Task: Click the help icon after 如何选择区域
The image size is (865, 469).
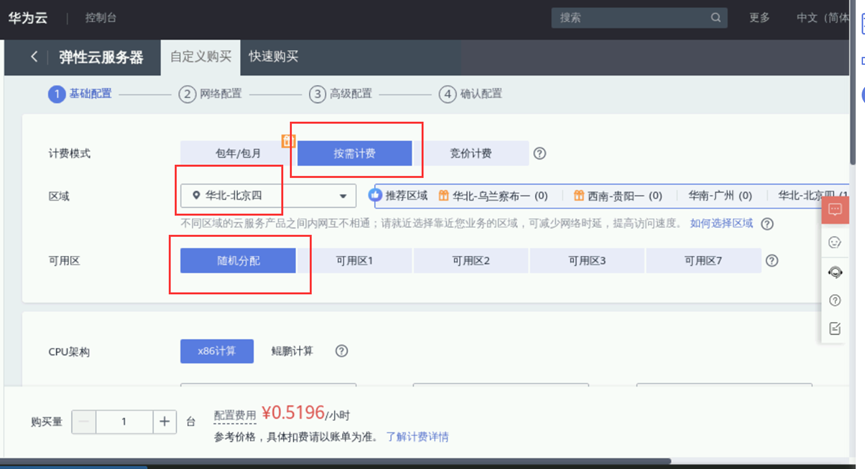Action: (x=767, y=223)
